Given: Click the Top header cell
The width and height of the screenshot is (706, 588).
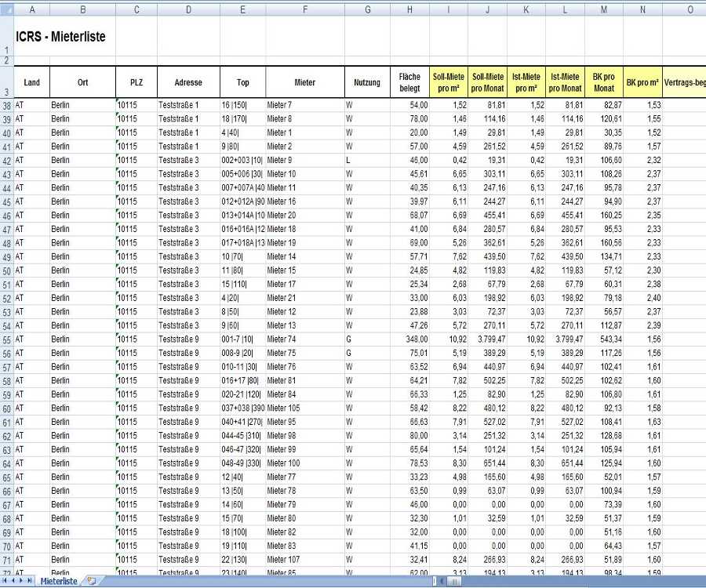Looking at the screenshot, I should [x=242, y=82].
